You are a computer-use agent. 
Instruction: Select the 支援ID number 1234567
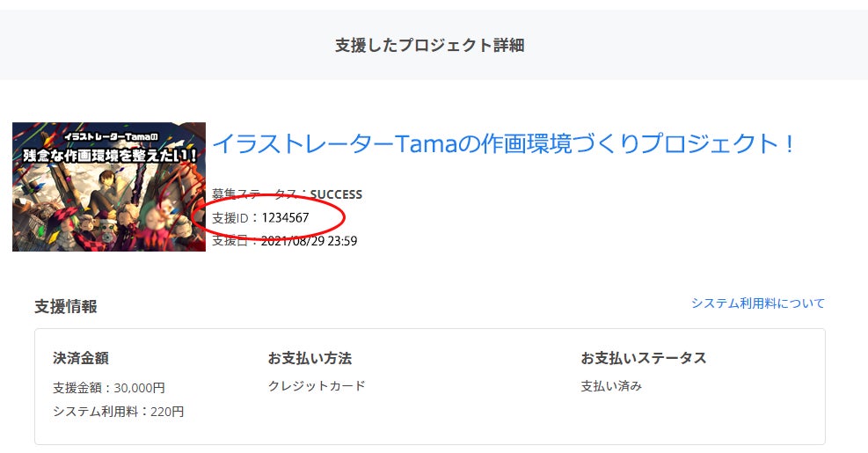click(285, 217)
